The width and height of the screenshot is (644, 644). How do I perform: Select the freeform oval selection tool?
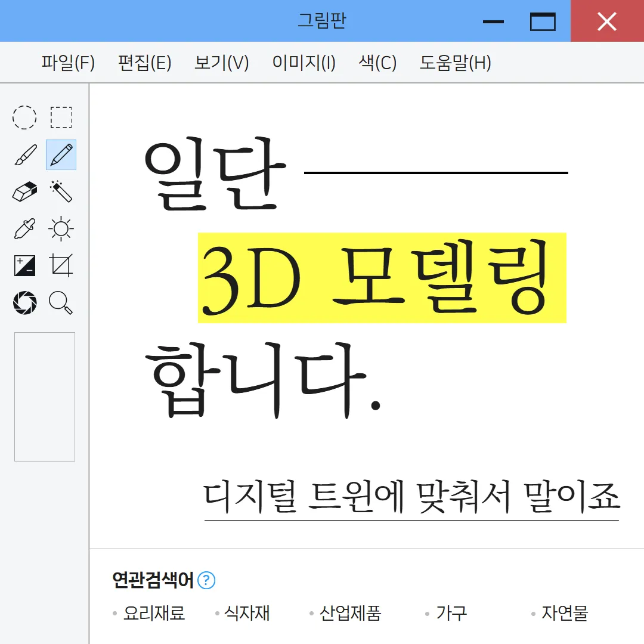coord(24,117)
